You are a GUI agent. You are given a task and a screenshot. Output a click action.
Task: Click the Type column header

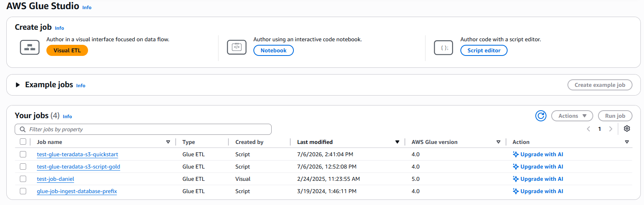(189, 142)
